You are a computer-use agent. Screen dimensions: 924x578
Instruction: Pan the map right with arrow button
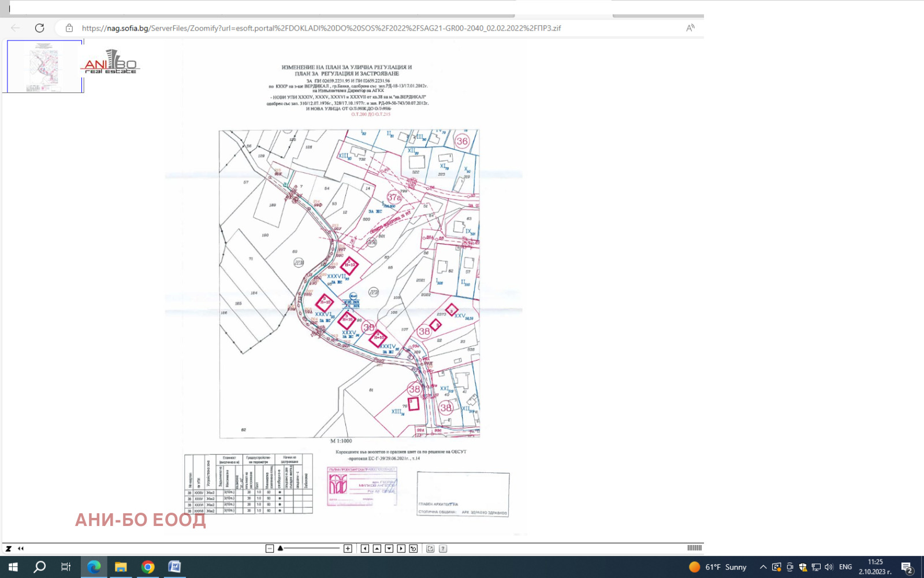pos(401,549)
